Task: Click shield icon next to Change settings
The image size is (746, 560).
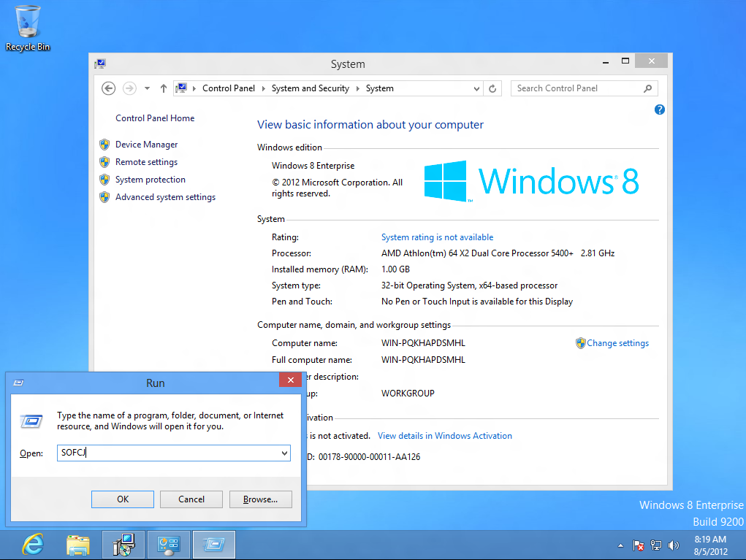Action: 580,343
